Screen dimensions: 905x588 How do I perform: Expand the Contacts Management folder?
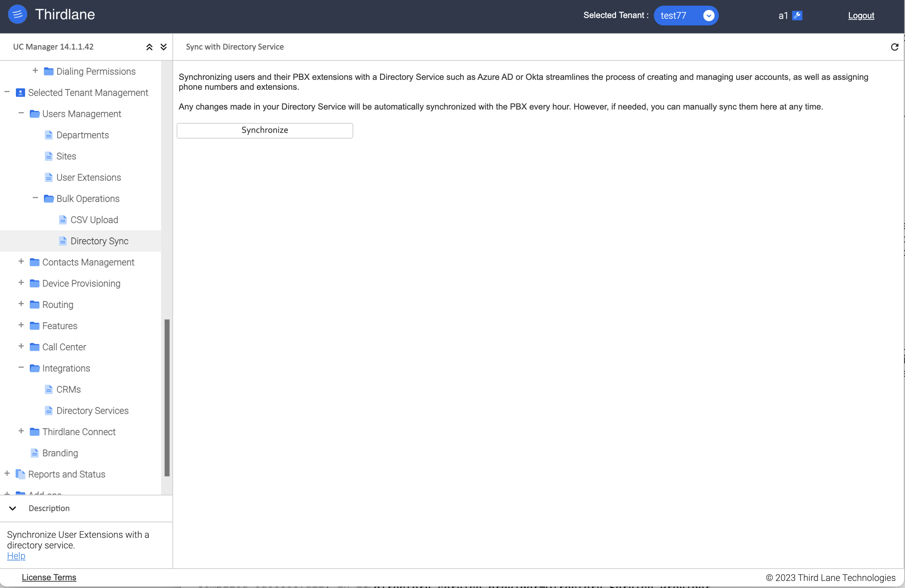[x=20, y=262]
